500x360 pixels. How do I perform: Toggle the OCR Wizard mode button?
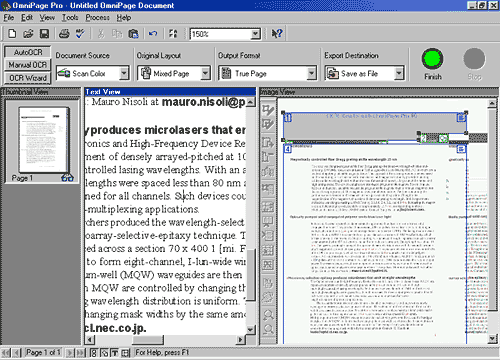[x=28, y=78]
